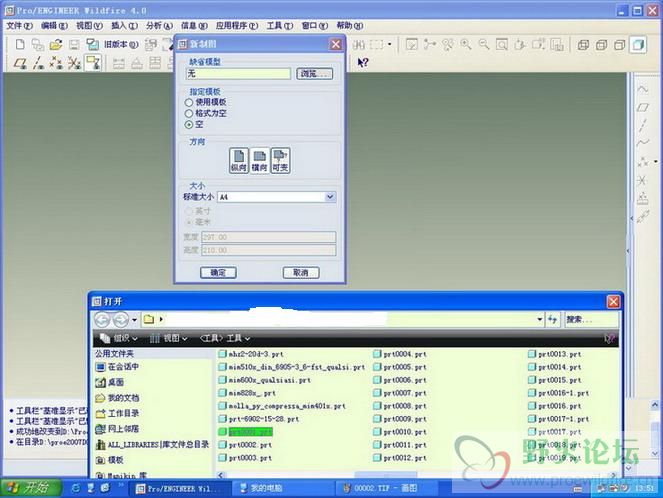This screenshot has height=498, width=663.
Task: Select the shaded display style icon
Action: point(638,44)
